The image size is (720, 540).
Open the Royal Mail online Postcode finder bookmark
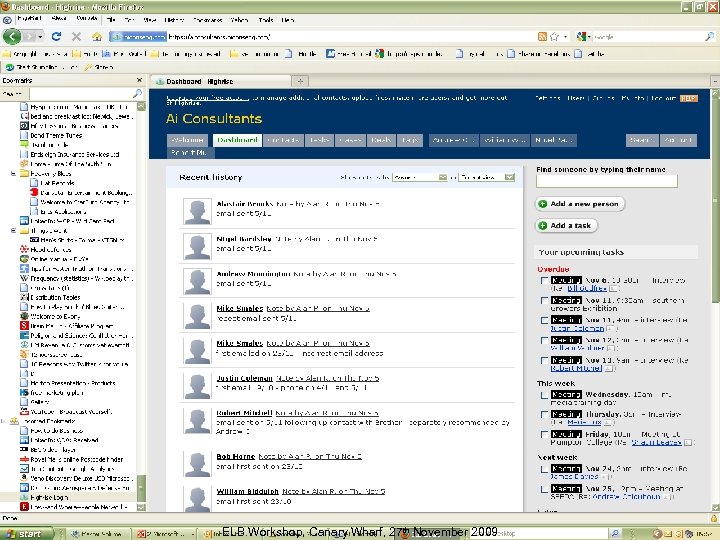tap(72, 459)
